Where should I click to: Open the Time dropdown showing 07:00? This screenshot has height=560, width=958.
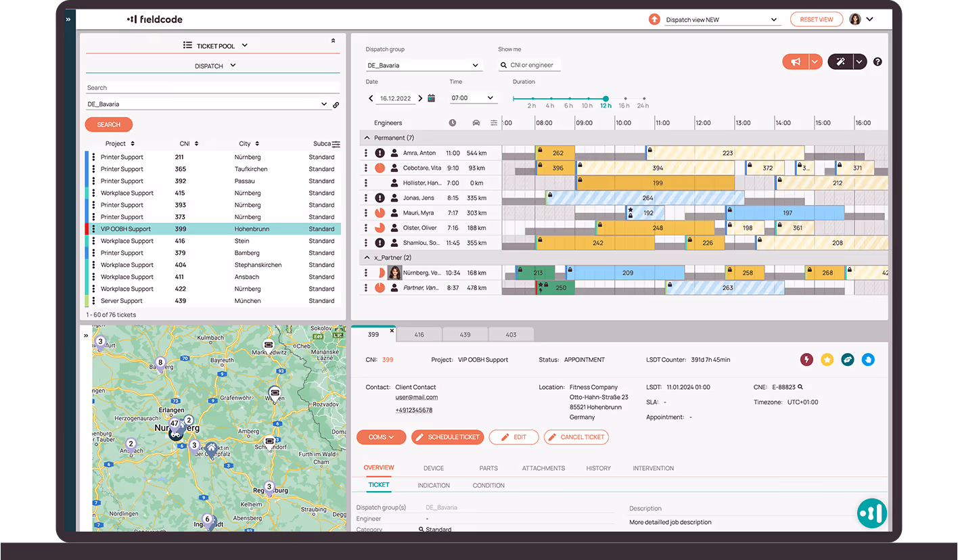pyautogui.click(x=474, y=97)
